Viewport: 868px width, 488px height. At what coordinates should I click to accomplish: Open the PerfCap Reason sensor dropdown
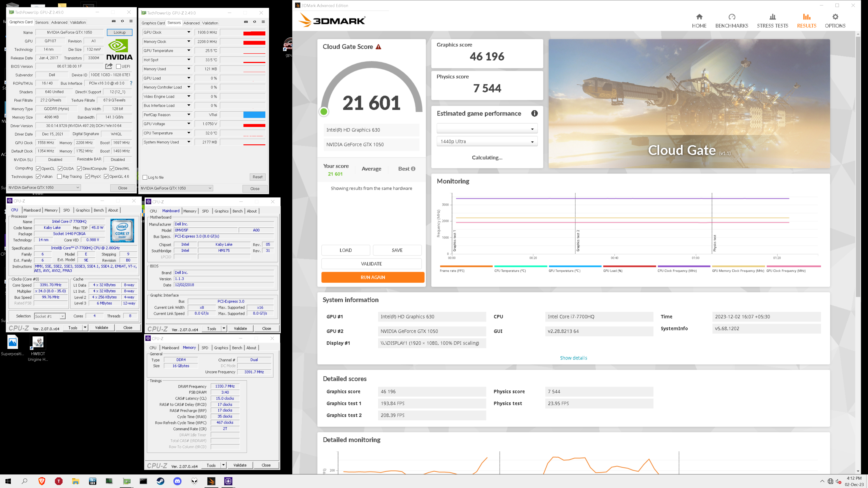click(189, 115)
